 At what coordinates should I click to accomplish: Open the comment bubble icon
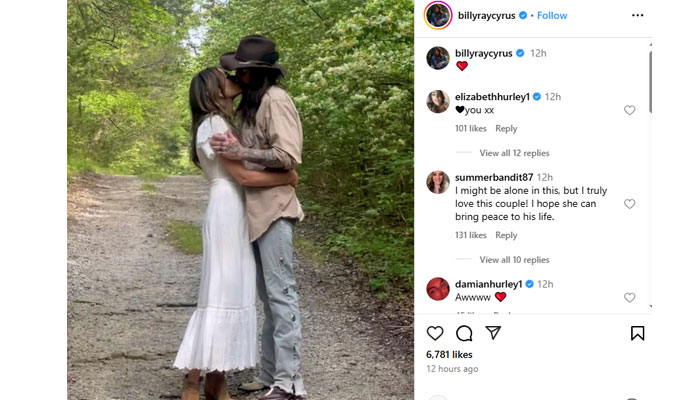pyautogui.click(x=464, y=333)
